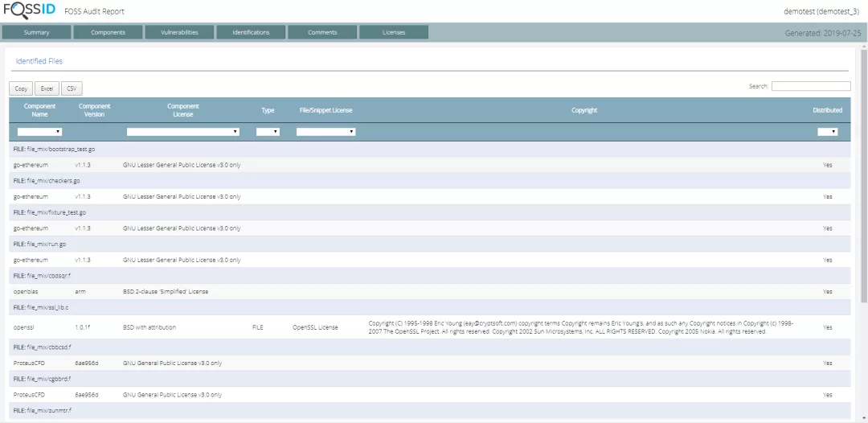
Task: Click 'demotest (demotest_3)' project name
Action: point(821,11)
